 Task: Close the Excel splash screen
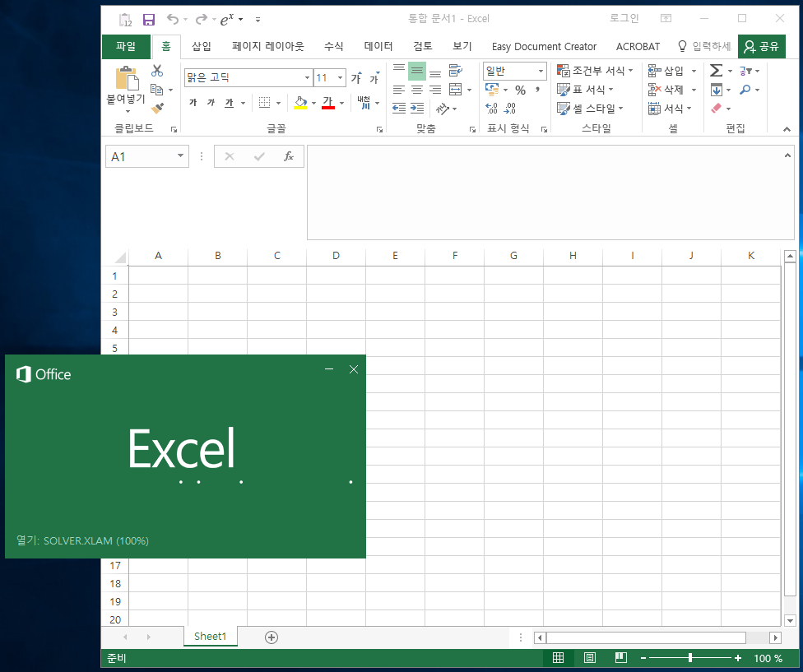[353, 369]
